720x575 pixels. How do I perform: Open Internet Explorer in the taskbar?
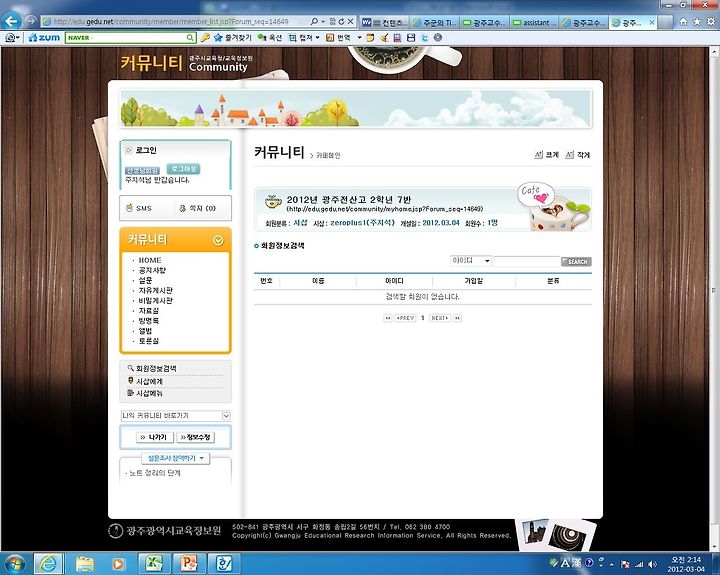point(49,563)
